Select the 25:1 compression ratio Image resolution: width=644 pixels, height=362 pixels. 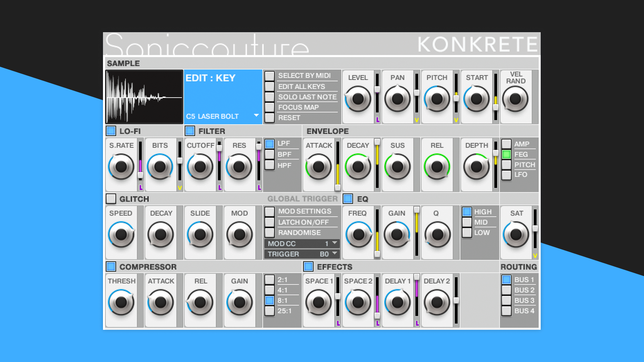[x=269, y=311]
